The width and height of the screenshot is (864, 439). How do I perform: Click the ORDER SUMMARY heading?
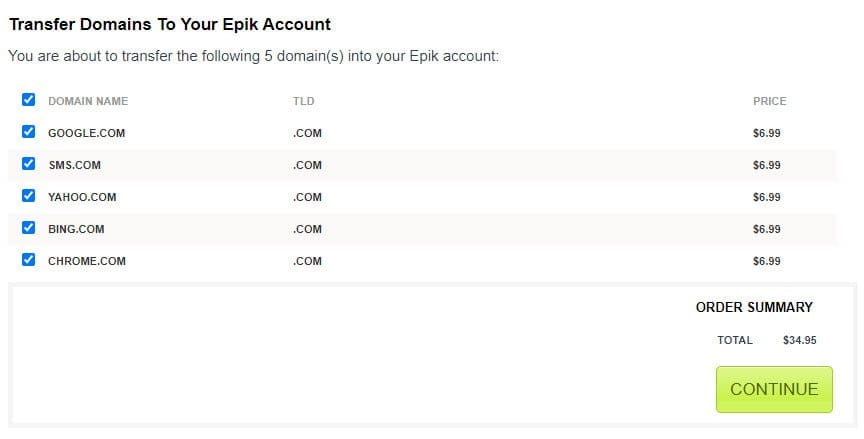pos(754,307)
